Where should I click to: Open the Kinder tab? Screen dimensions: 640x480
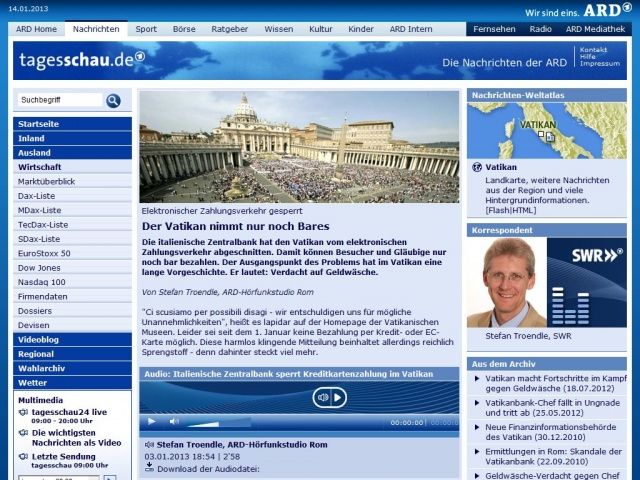tap(361, 29)
